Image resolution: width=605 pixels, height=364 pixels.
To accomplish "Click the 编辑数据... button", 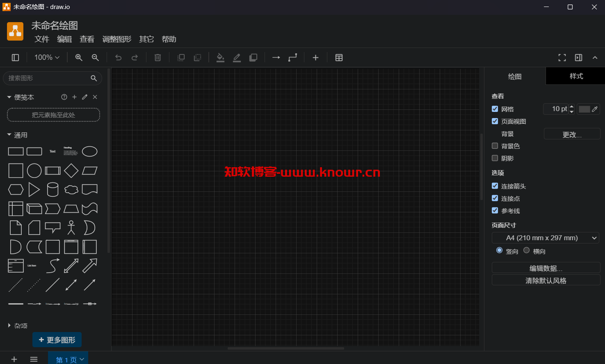I will click(x=546, y=268).
